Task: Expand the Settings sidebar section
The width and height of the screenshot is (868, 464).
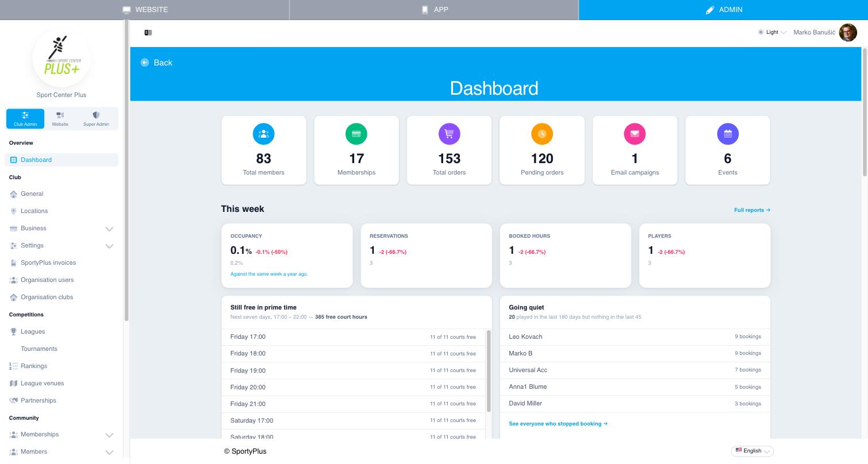Action: (x=61, y=246)
